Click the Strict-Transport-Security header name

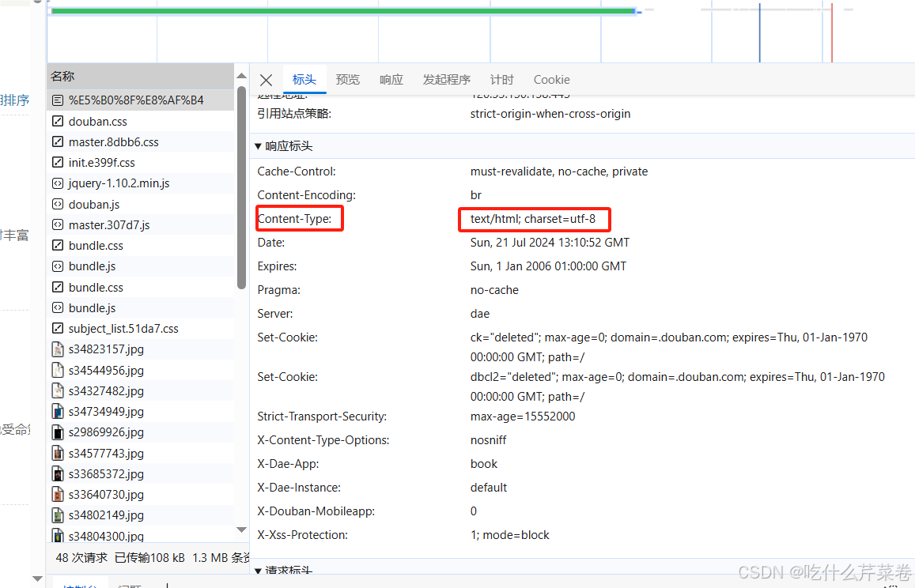(322, 416)
